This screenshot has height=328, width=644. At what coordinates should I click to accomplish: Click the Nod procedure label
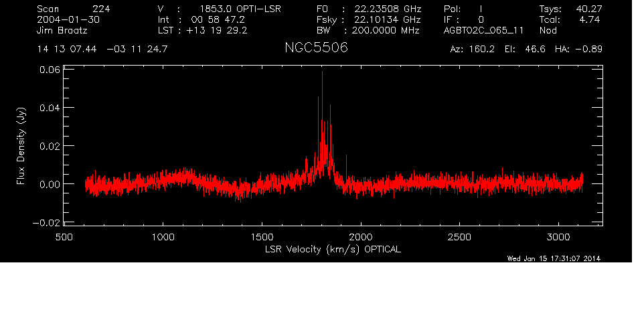(548, 30)
